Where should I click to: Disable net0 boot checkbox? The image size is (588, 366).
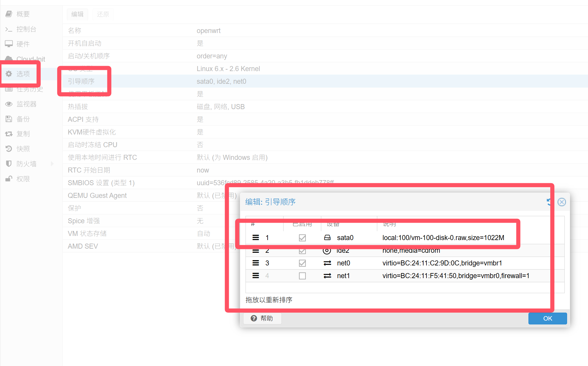point(302,263)
